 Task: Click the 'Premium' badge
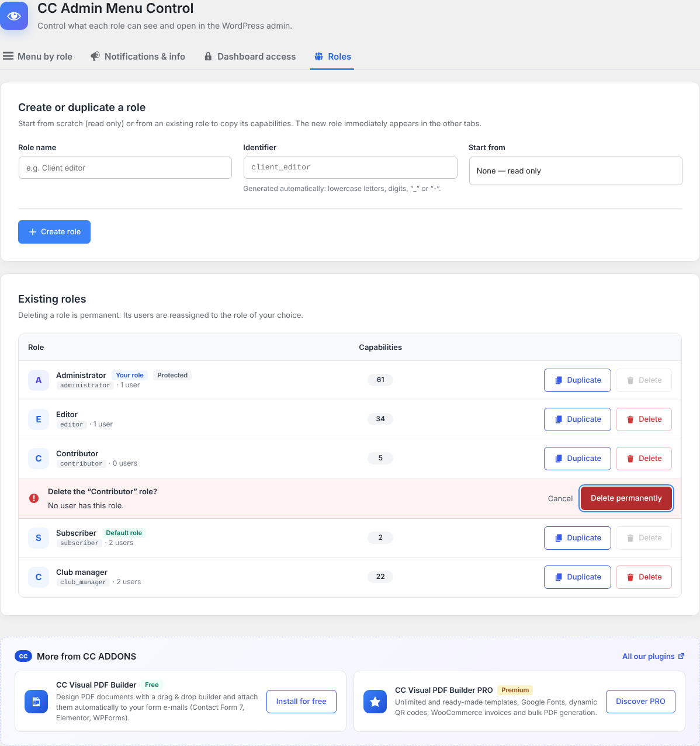point(515,690)
